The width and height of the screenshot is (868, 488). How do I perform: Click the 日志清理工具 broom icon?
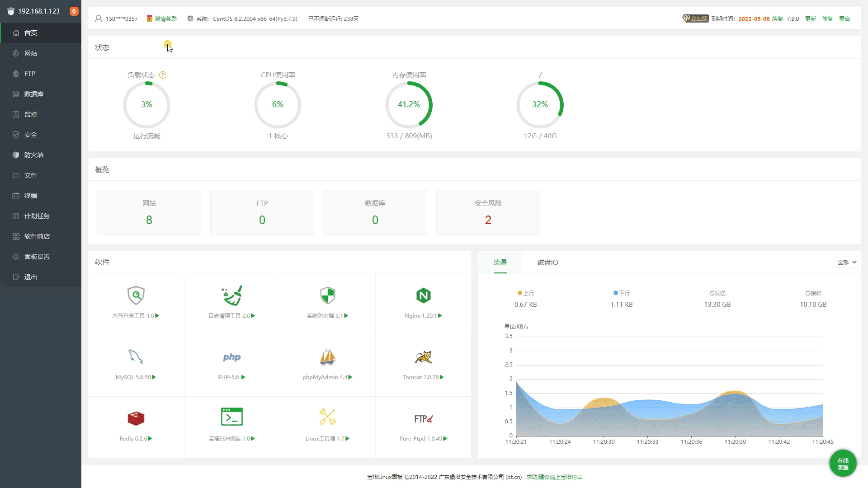(232, 296)
